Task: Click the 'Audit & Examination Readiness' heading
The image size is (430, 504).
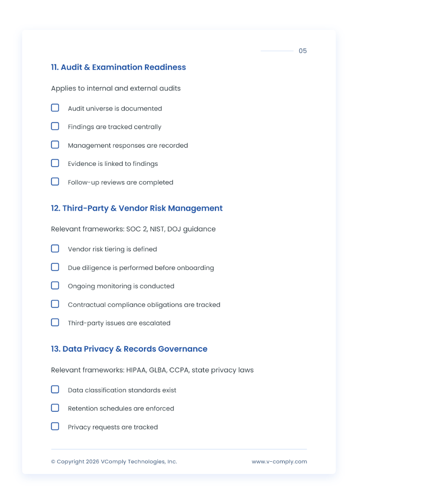Action: 118,67
